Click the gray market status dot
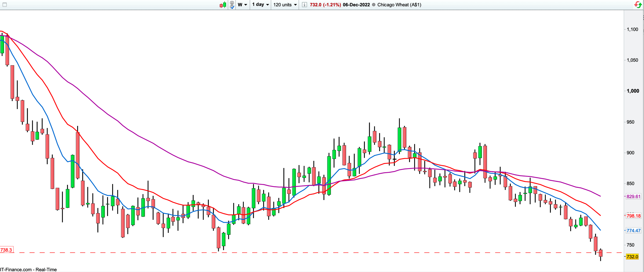 coord(374,5)
